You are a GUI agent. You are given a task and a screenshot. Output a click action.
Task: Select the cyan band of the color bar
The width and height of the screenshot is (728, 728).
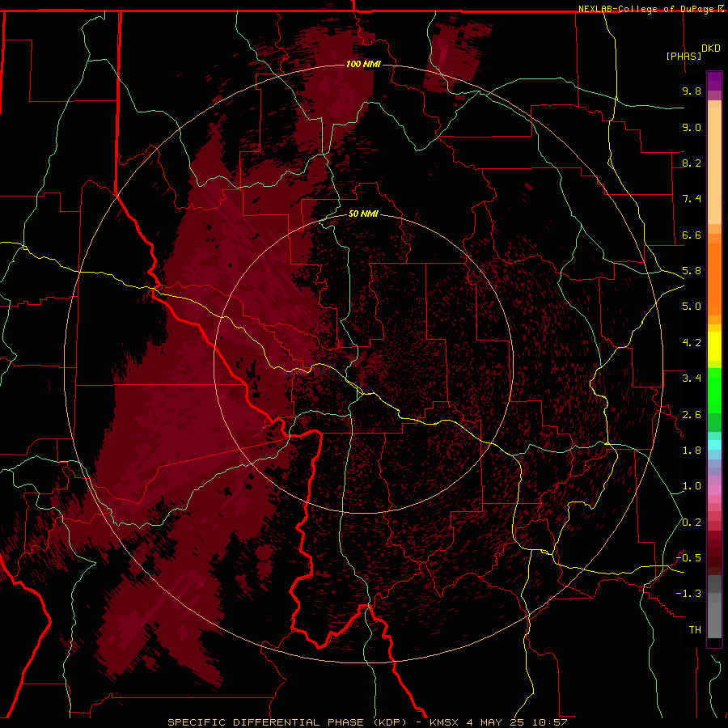(x=714, y=445)
